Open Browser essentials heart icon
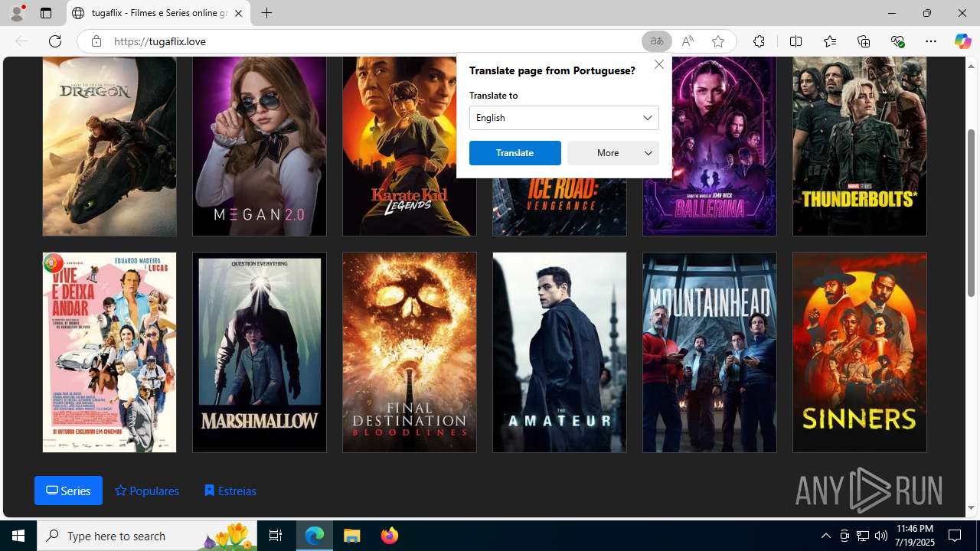The image size is (980, 551). tap(897, 41)
